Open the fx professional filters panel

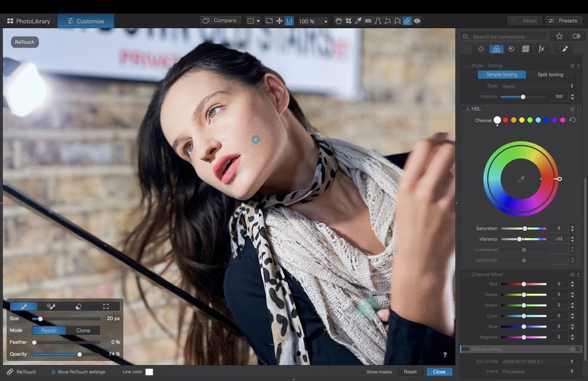coord(541,49)
